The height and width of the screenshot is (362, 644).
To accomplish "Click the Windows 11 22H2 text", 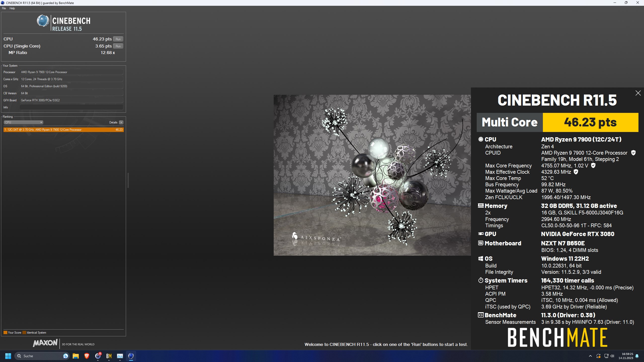I will pyautogui.click(x=565, y=258).
